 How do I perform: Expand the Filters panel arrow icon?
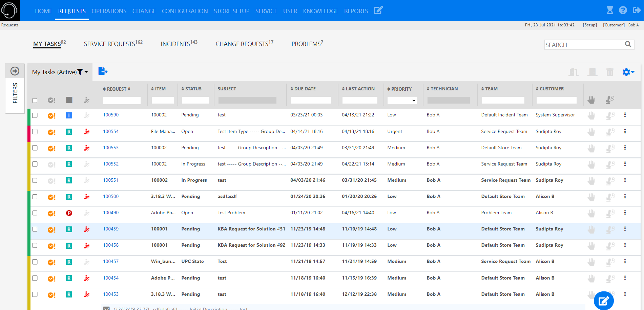click(x=15, y=71)
